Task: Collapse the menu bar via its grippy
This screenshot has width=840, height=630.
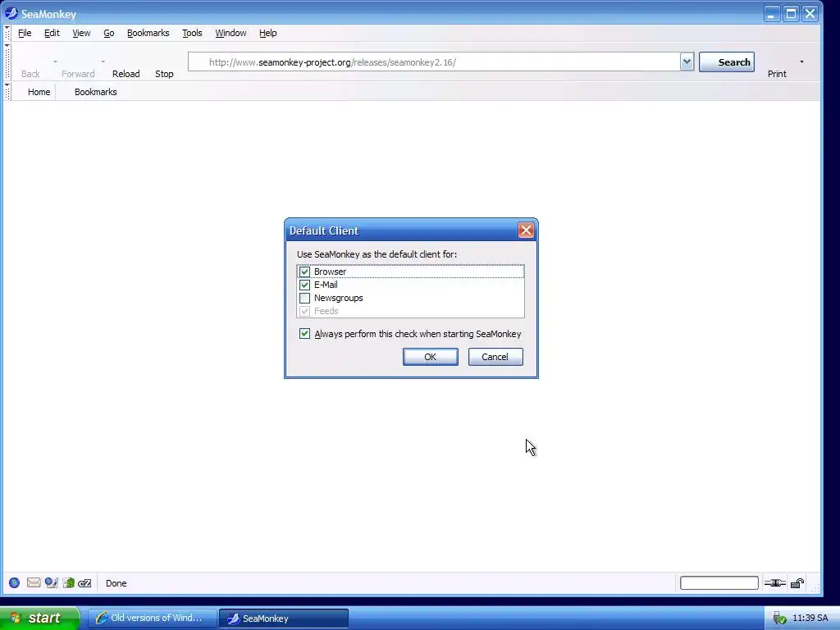Action: click(x=7, y=33)
